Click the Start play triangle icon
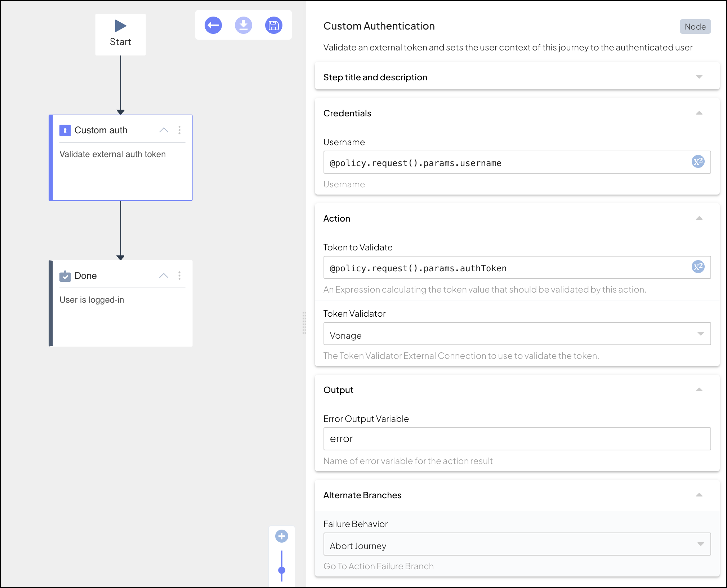Image resolution: width=727 pixels, height=588 pixels. pyautogui.click(x=120, y=26)
